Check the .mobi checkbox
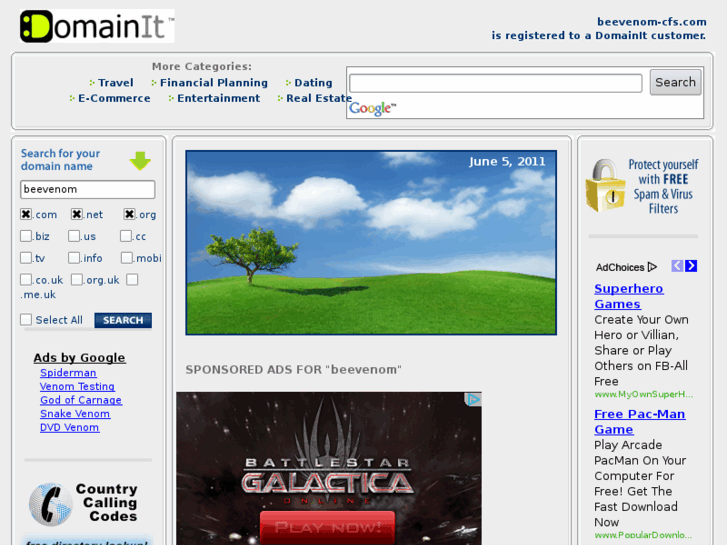Viewport: 727px width, 545px height. pos(127,257)
